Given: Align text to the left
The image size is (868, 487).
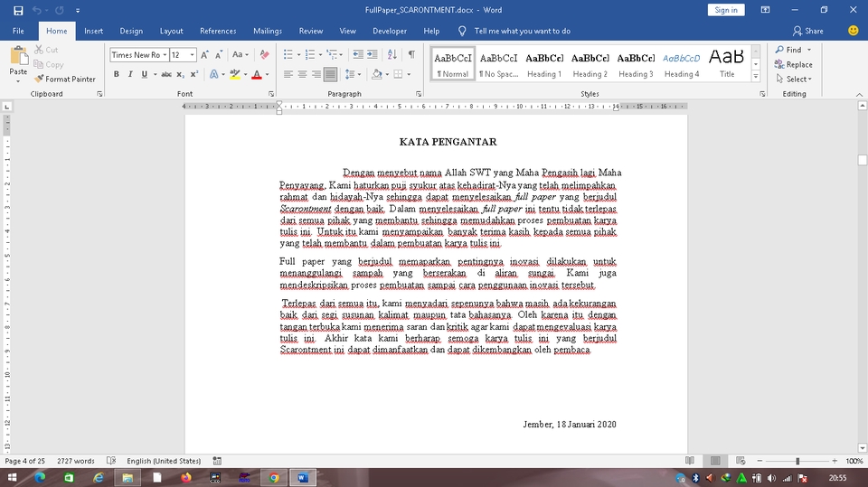Looking at the screenshot, I should 288,74.
